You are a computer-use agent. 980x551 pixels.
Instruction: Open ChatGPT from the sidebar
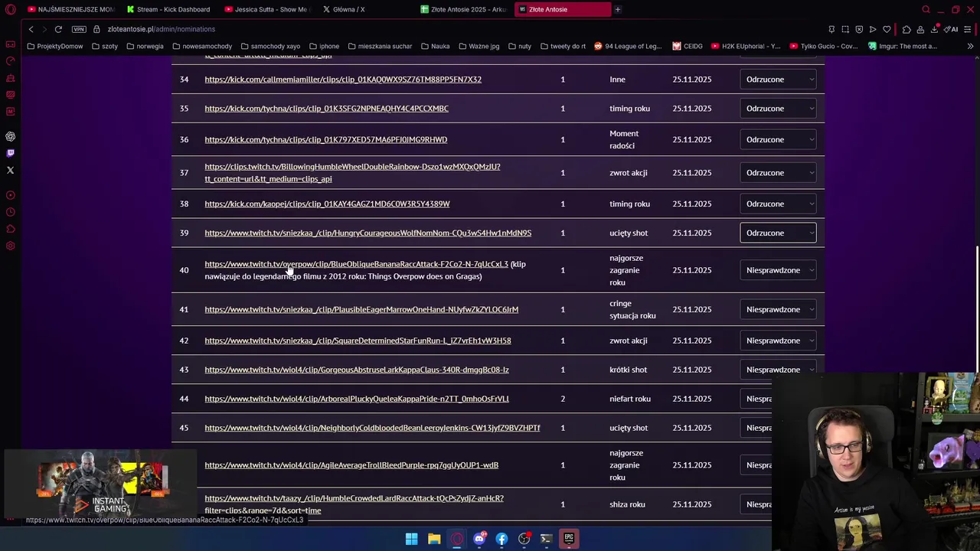pos(10,136)
